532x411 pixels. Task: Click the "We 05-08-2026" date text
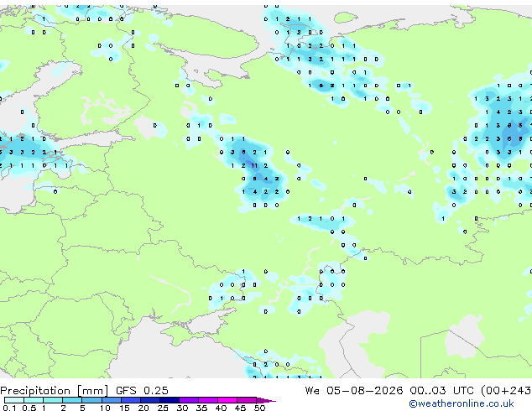[x=354, y=390]
